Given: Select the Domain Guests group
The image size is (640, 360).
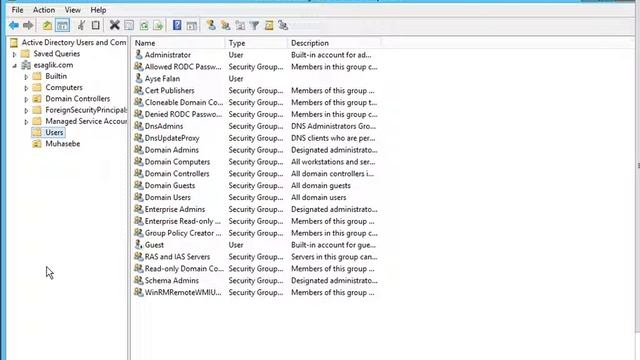Looking at the screenshot, I should coord(170,185).
